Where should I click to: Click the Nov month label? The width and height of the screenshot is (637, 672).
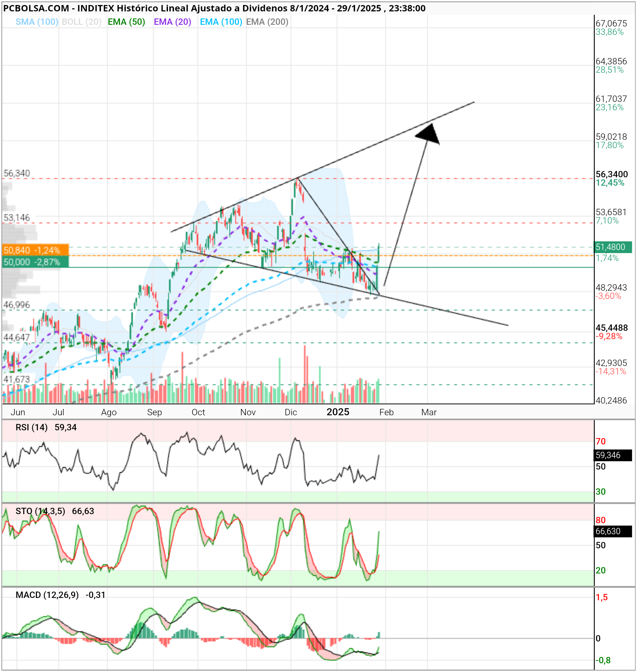pyautogui.click(x=248, y=412)
